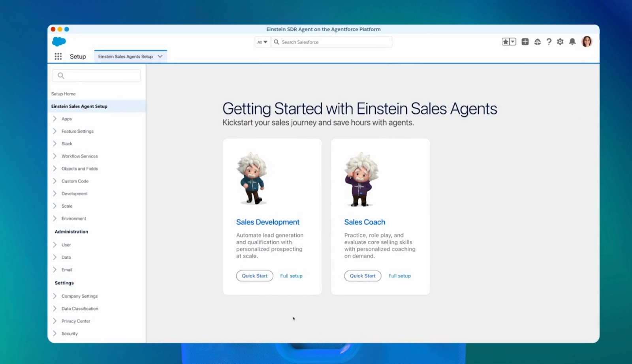
Task: Open the App Launcher grid icon
Action: point(58,56)
